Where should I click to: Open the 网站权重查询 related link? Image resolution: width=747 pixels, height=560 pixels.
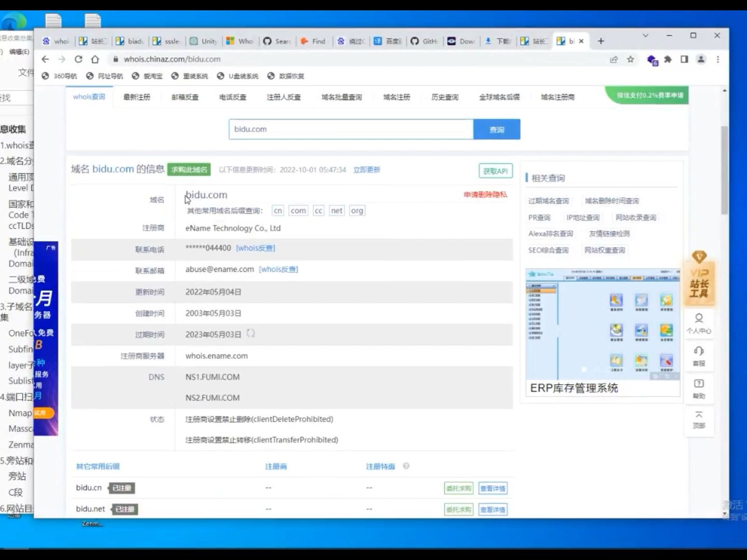coord(604,250)
